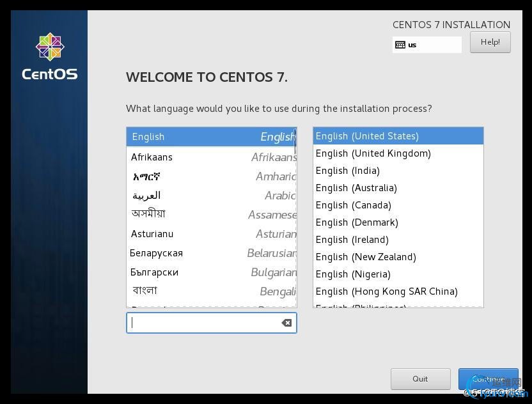Quit the installer
The height and width of the screenshot is (404, 532).
click(420, 379)
